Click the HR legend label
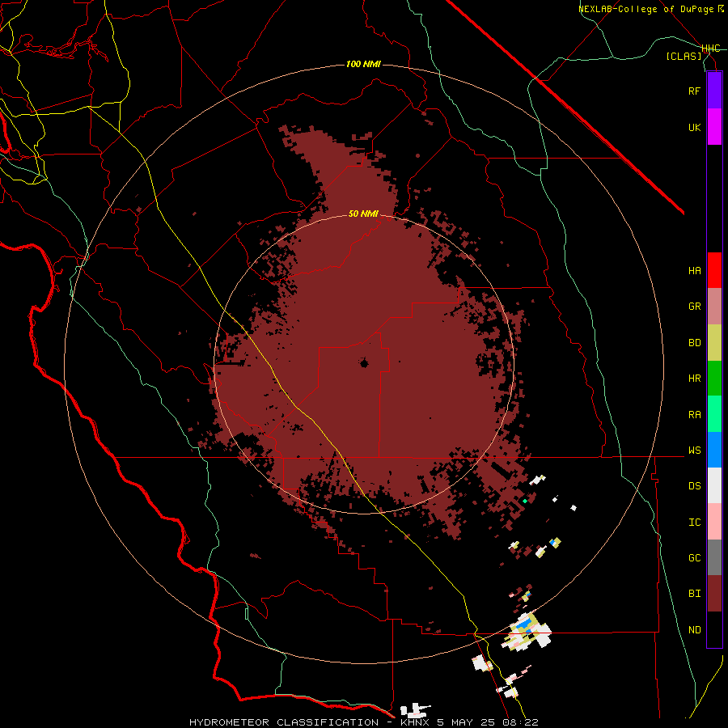Screen dimensions: 728x728 pyautogui.click(x=694, y=379)
